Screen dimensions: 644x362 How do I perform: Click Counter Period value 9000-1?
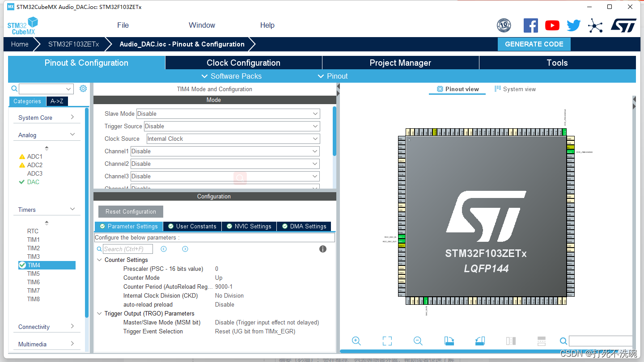tap(224, 286)
